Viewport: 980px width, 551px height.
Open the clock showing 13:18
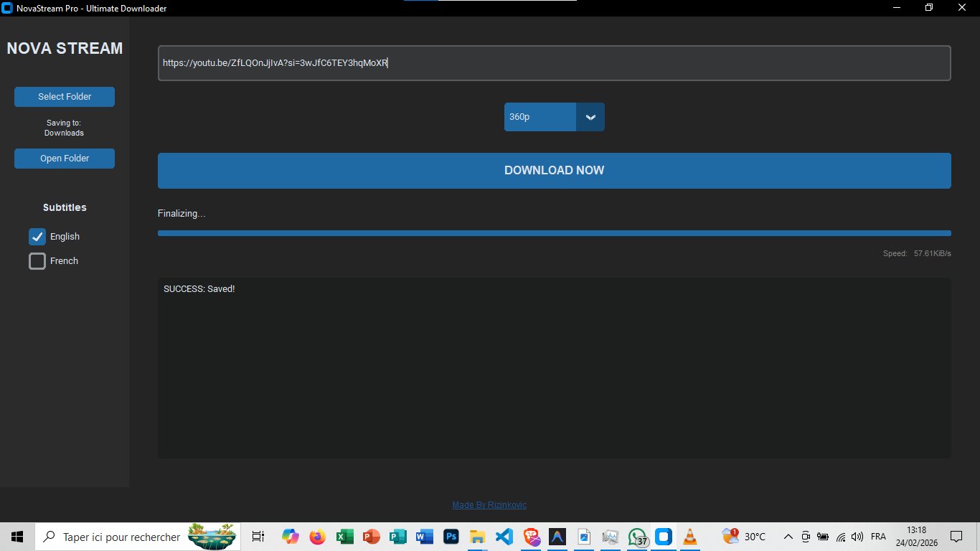tap(916, 537)
